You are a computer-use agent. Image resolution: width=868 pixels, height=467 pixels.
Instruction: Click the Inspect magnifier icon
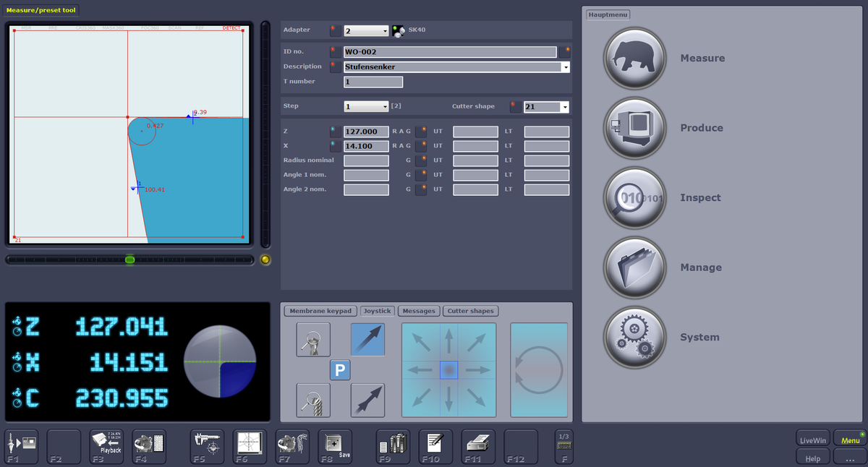634,198
